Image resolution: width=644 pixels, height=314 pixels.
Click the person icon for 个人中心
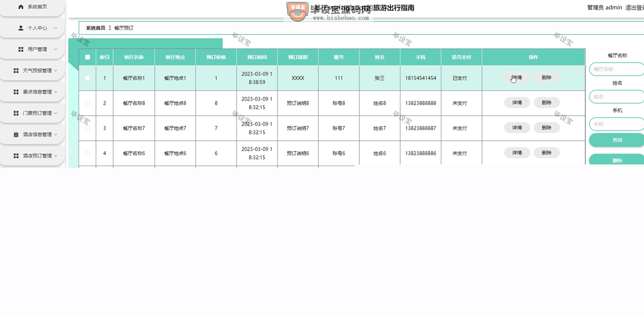pos(21,28)
